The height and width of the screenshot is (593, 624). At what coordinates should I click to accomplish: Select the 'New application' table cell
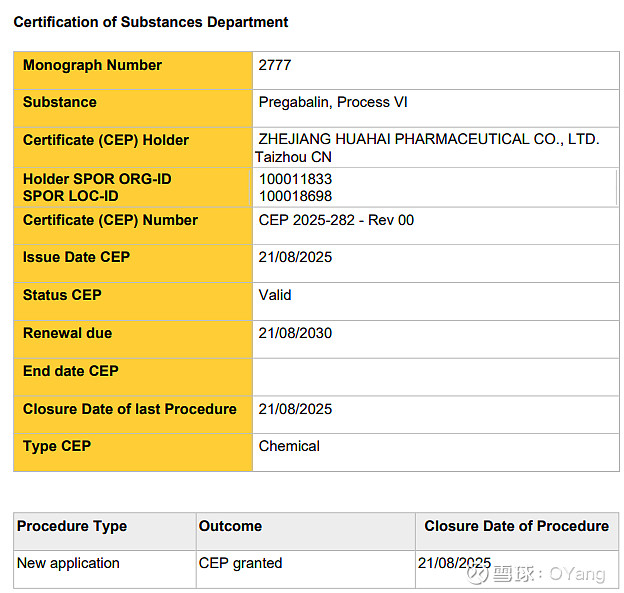pyautogui.click(x=105, y=569)
